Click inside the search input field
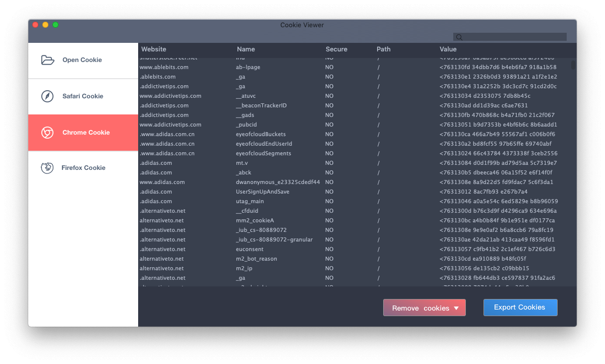 pos(510,37)
